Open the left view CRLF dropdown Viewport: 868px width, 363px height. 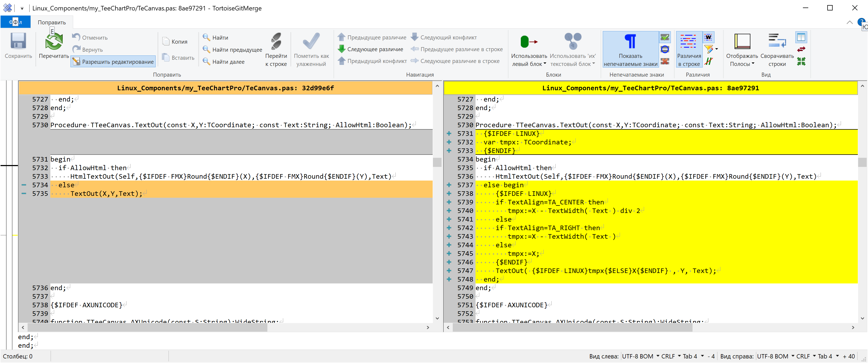671,356
